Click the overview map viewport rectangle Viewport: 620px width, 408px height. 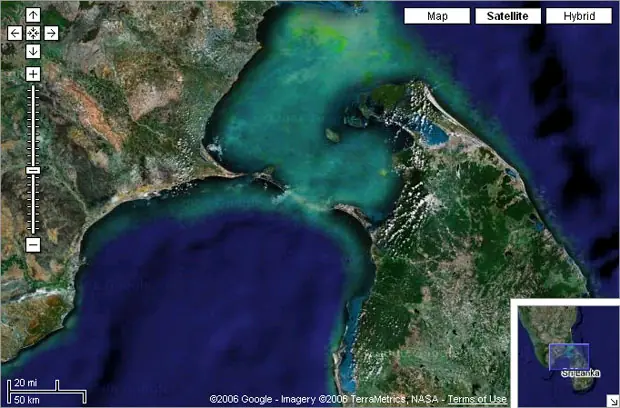pyautogui.click(x=569, y=357)
